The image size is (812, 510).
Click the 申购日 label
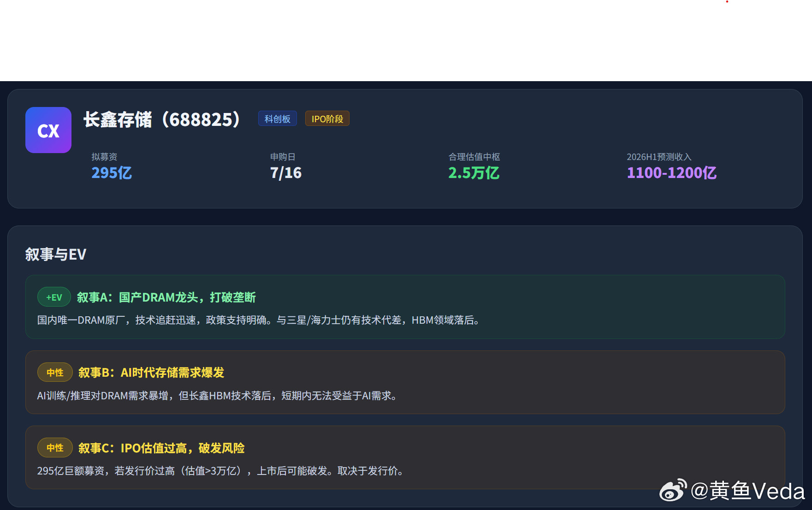[x=283, y=157]
